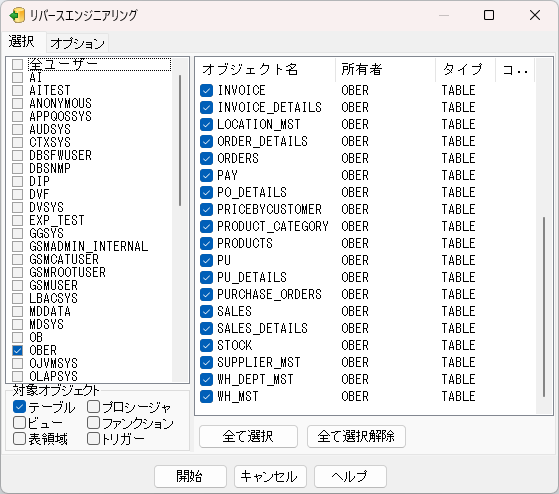The image size is (559, 494).
Task: Check the EXP_TEST user checkbox
Action: [x=17, y=220]
